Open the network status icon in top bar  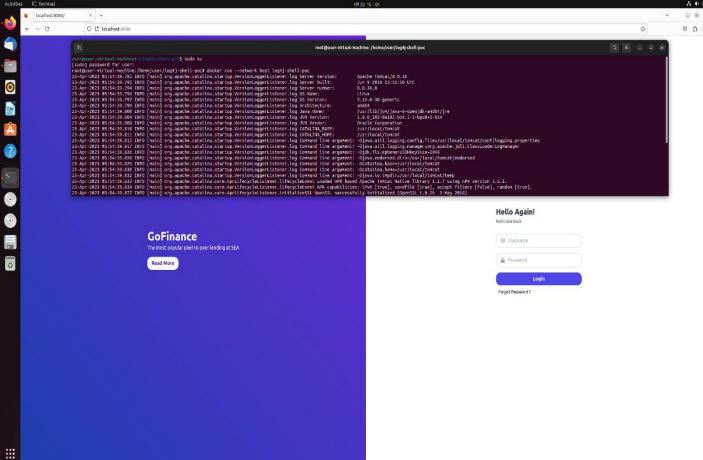coord(689,4)
